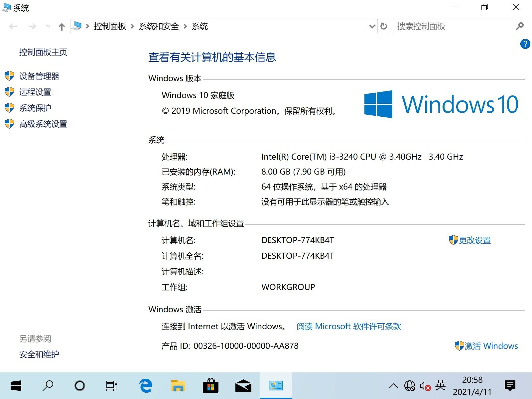This screenshot has height=399, width=532.
Task: Select 系统和安全 in the breadcrumb path
Action: click(x=159, y=26)
